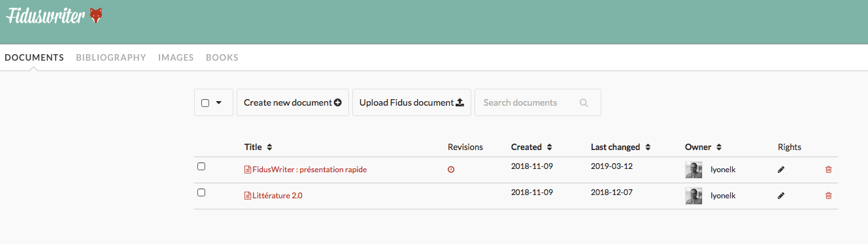The width and height of the screenshot is (868, 244).
Task: Delete Littérature 2.0 via trash icon
Action: click(x=829, y=196)
